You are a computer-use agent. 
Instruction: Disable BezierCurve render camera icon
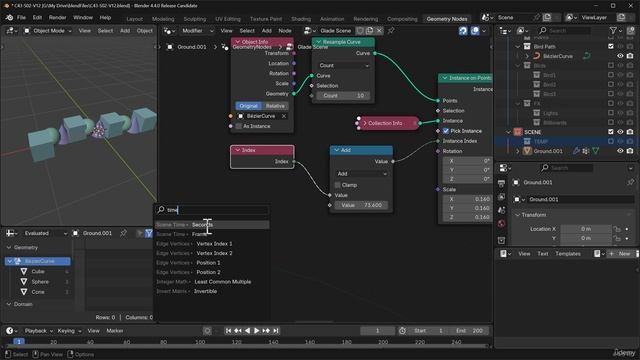pyautogui.click(x=630, y=56)
